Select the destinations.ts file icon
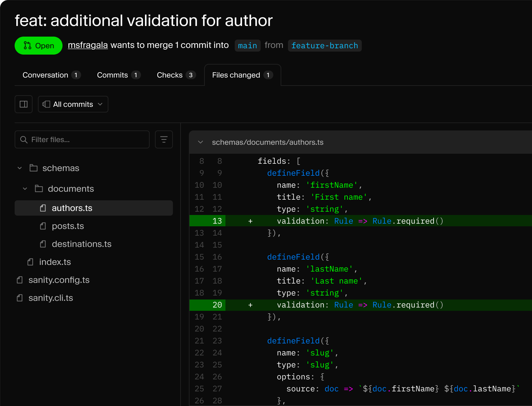Viewport: 532px width, 406px height. tap(43, 244)
